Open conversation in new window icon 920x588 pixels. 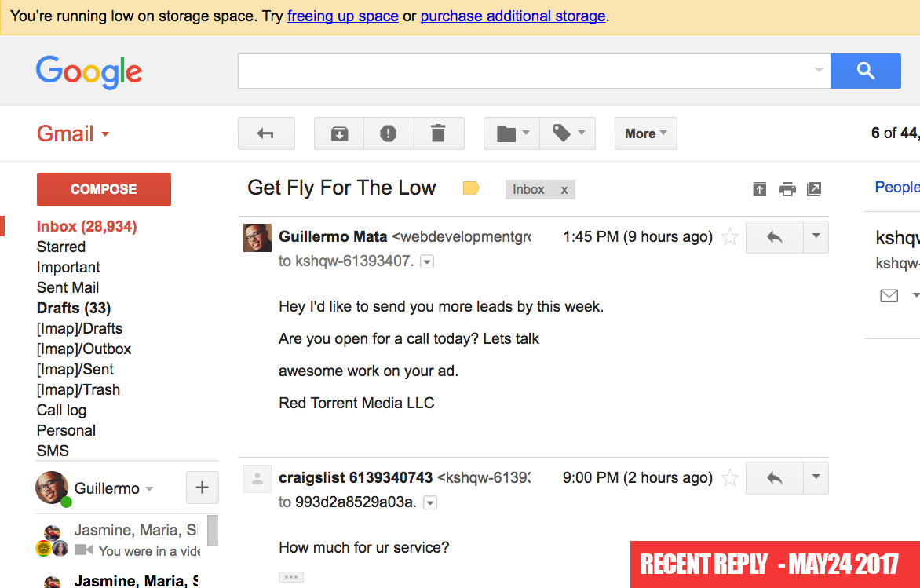pyautogui.click(x=814, y=189)
